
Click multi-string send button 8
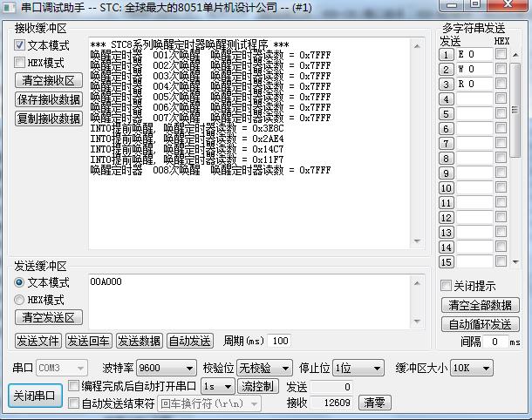[x=446, y=159]
